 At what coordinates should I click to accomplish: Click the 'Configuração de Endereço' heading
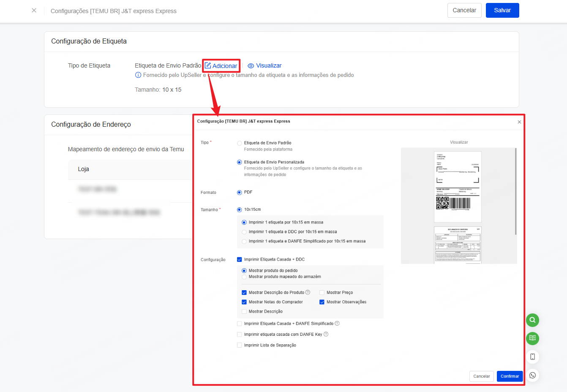point(91,124)
